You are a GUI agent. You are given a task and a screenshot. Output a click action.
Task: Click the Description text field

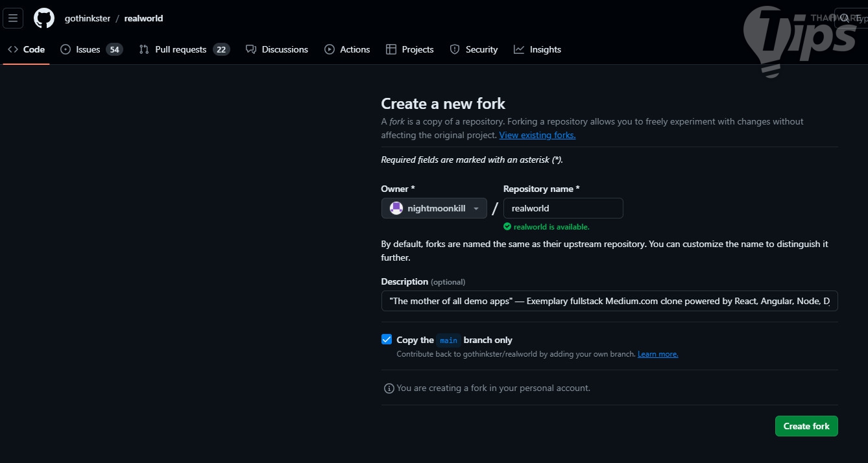pos(609,301)
